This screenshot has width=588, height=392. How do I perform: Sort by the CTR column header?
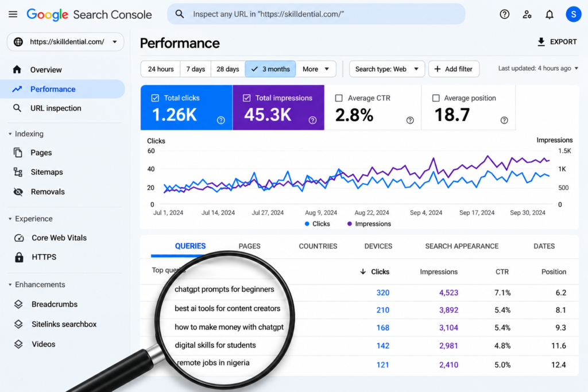[x=502, y=271]
